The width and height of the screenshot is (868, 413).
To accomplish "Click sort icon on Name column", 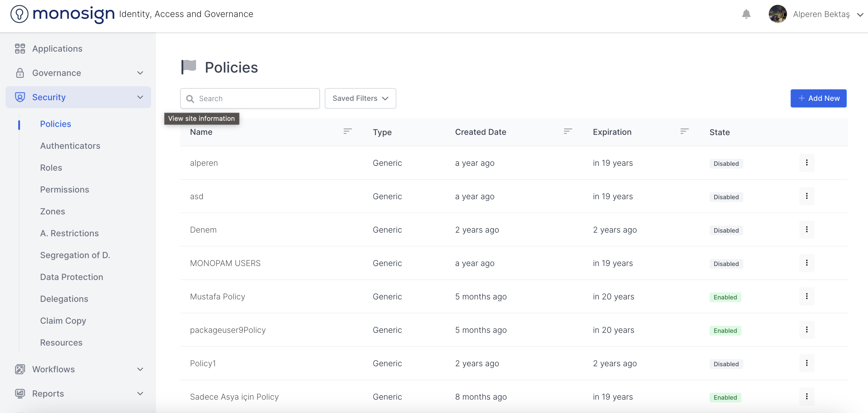I will click(348, 131).
